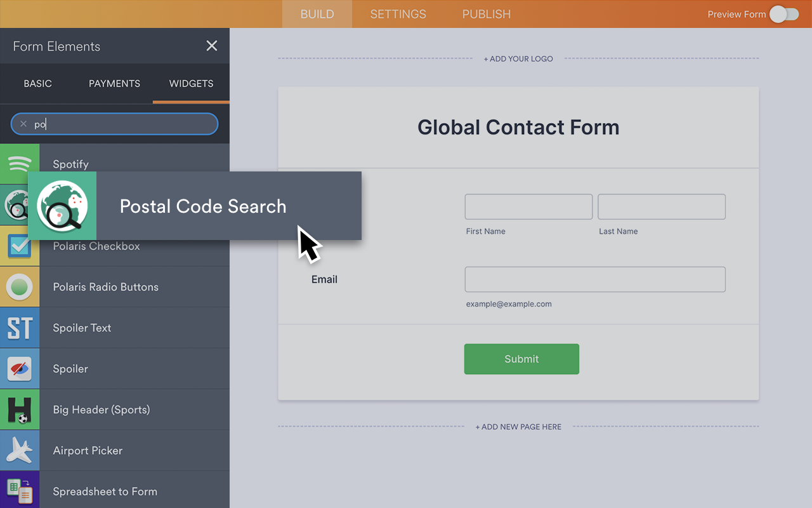
Task: Switch to the BASIC elements tab
Action: (37, 83)
